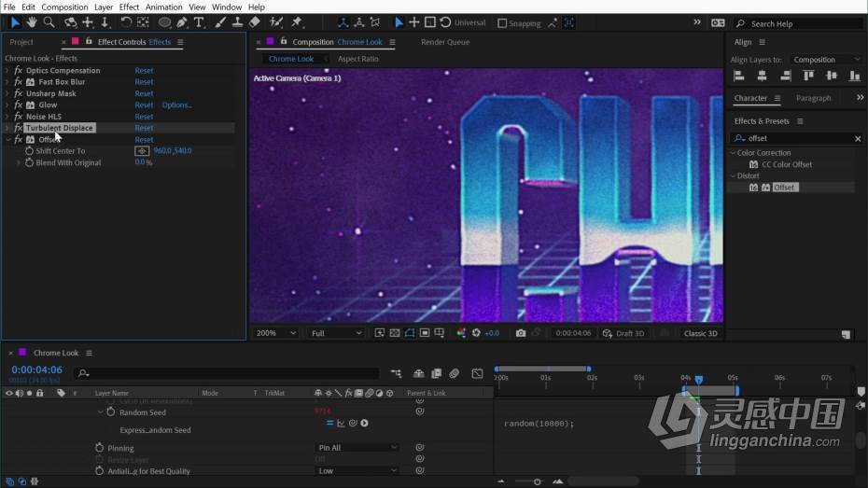Select the Zoom tool in toolbar
The image size is (868, 488).
click(49, 22)
